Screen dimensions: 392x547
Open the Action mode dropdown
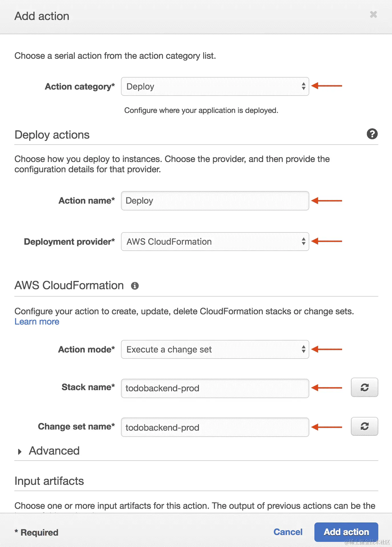coord(215,349)
